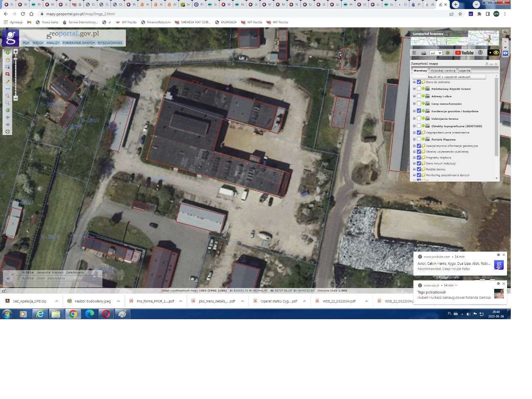Tick the Adresy i ulice checkbox
The width and height of the screenshot is (532, 399).
tap(419, 96)
